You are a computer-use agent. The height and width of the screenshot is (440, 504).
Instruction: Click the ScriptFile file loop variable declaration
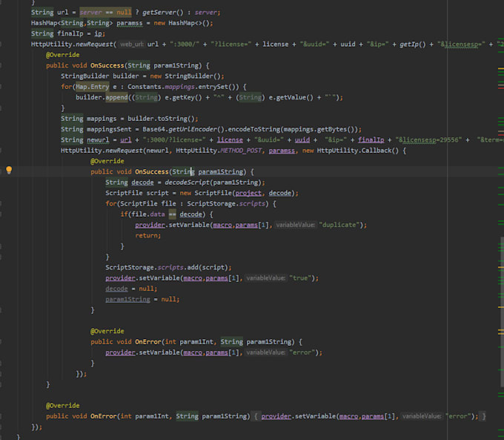147,203
